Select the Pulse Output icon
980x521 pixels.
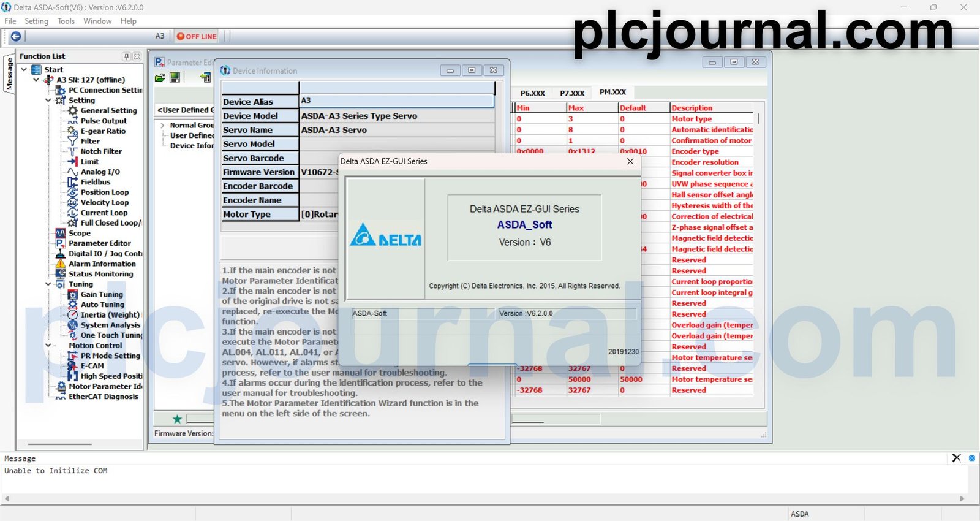pos(73,121)
